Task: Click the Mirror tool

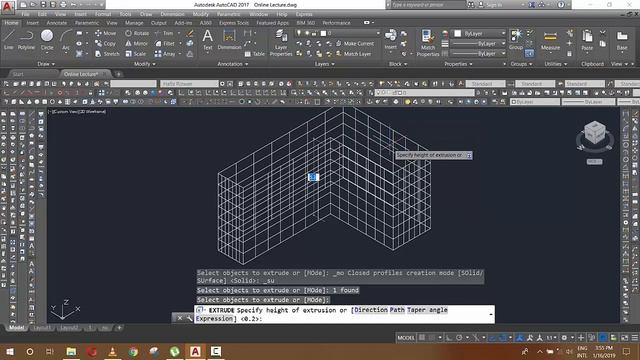Action: [136, 43]
